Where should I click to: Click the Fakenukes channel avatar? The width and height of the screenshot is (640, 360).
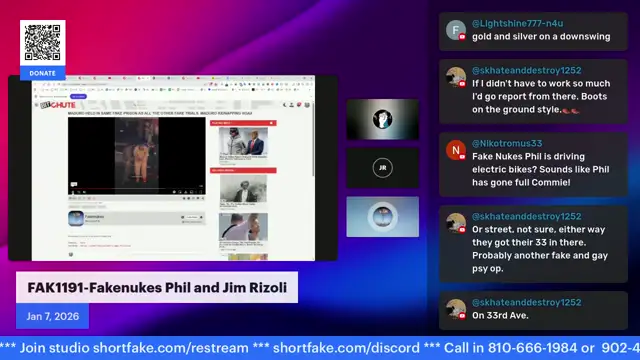(76, 218)
